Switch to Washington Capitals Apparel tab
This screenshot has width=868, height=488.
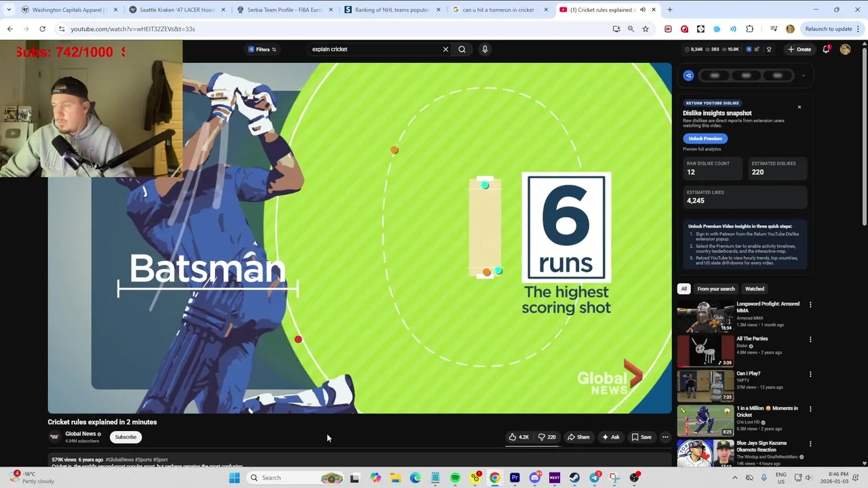pyautogui.click(x=69, y=9)
